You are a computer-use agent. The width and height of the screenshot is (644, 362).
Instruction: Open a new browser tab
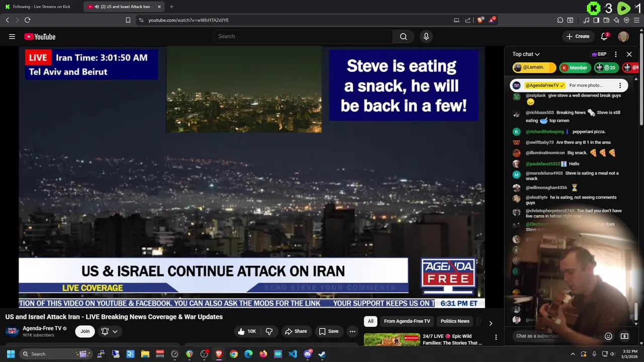click(x=172, y=7)
